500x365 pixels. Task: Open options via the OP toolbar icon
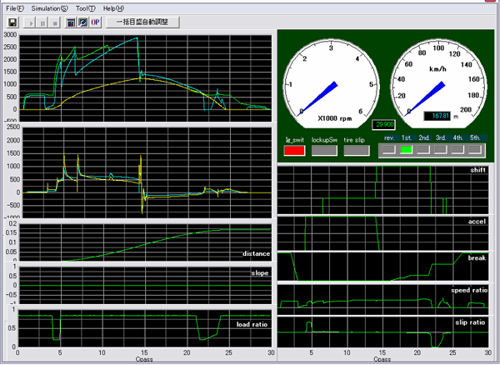point(95,22)
